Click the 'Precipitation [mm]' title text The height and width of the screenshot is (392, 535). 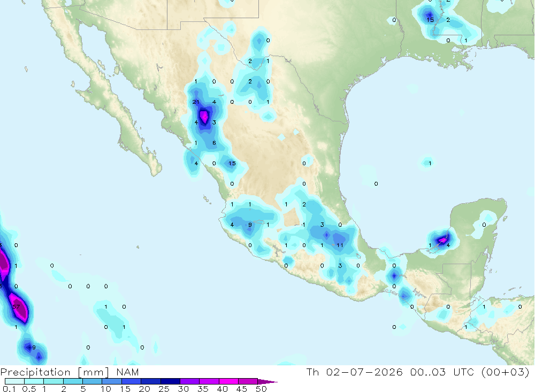[55, 372]
